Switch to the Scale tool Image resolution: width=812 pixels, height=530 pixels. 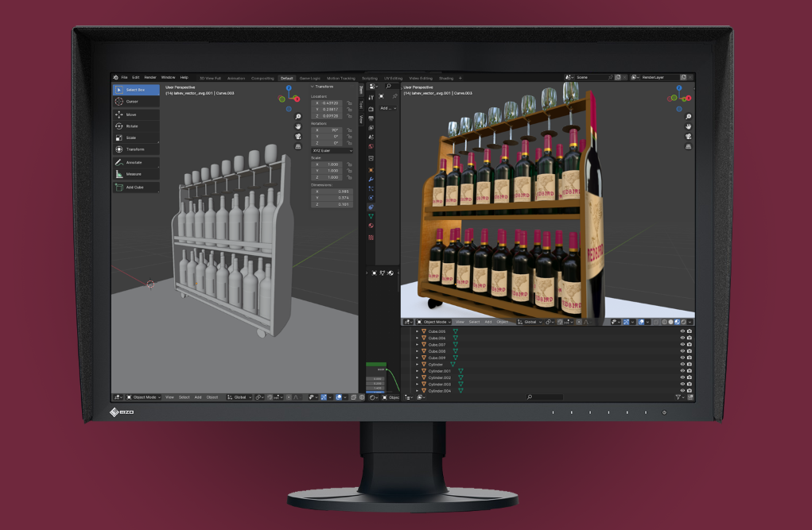[x=136, y=137]
